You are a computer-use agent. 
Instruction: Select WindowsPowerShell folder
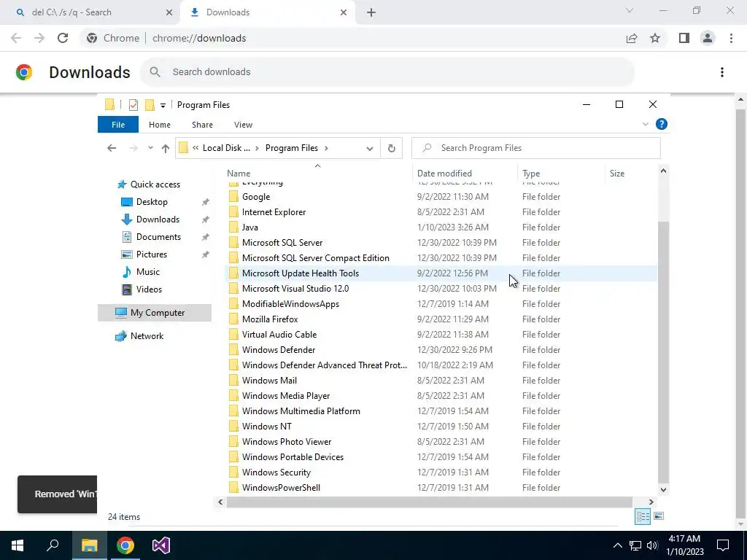281,488
